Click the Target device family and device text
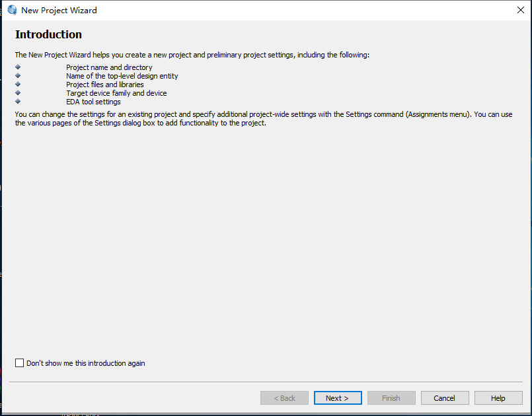Viewport: 532px width, 416px height. click(x=116, y=93)
